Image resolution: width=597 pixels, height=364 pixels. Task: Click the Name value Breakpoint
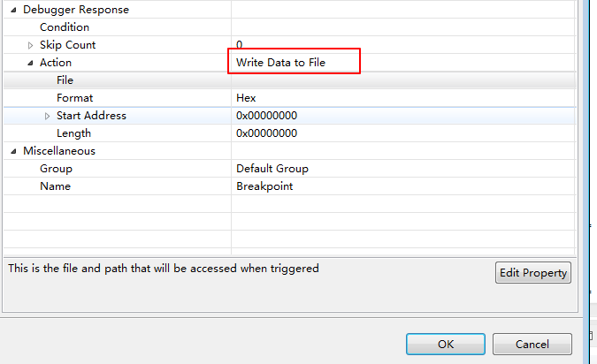pyautogui.click(x=264, y=186)
